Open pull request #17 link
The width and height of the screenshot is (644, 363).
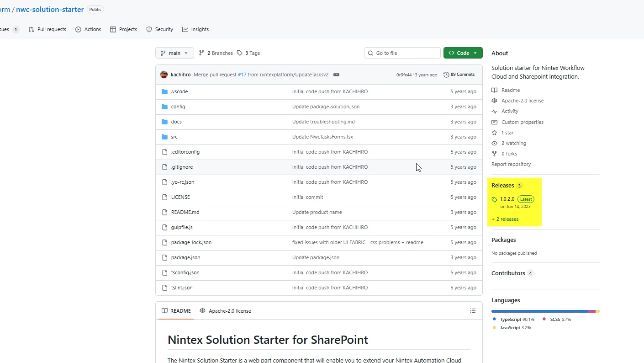click(242, 75)
